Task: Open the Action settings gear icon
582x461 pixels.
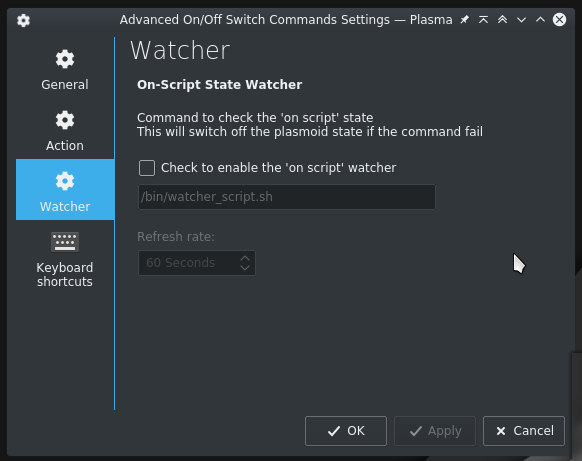Action: coord(65,120)
